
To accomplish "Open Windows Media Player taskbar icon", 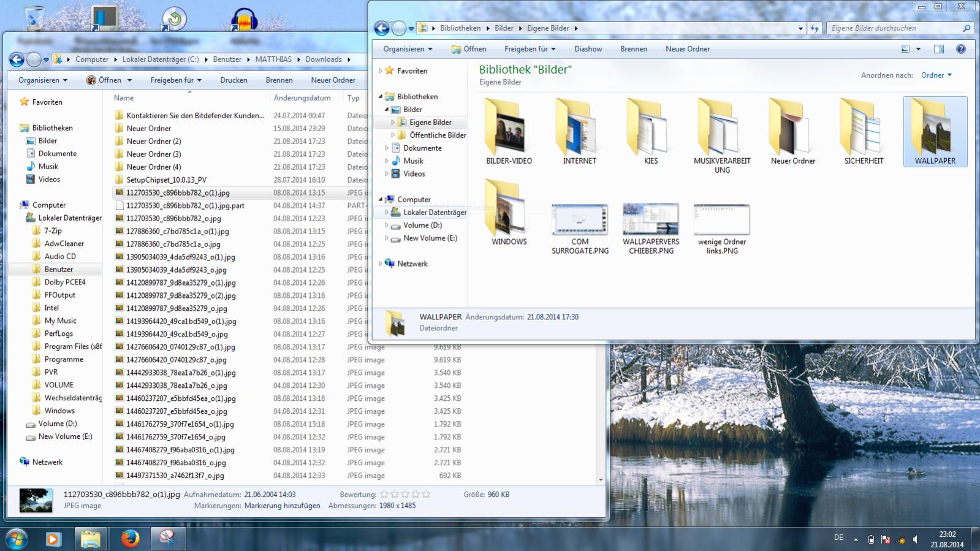I will (x=53, y=539).
